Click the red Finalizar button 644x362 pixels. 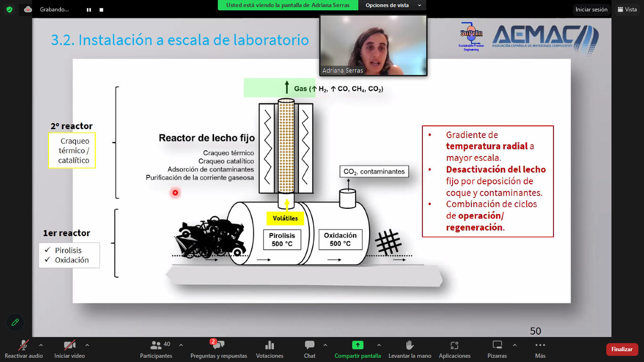point(622,349)
